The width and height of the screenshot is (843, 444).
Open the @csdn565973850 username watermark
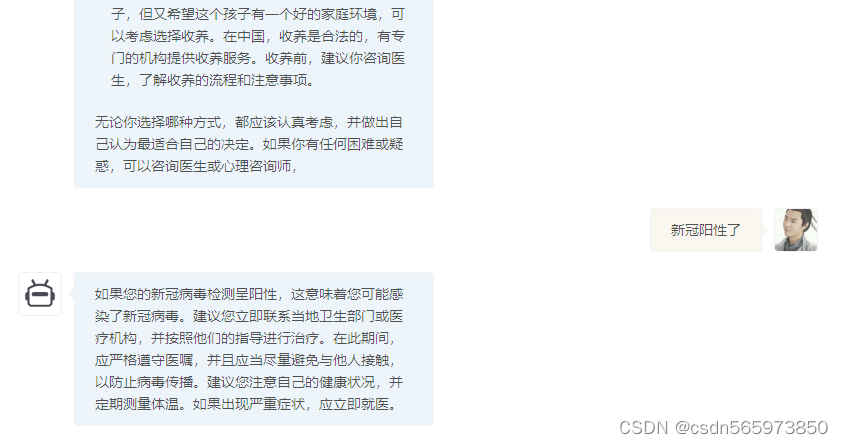(x=751, y=428)
